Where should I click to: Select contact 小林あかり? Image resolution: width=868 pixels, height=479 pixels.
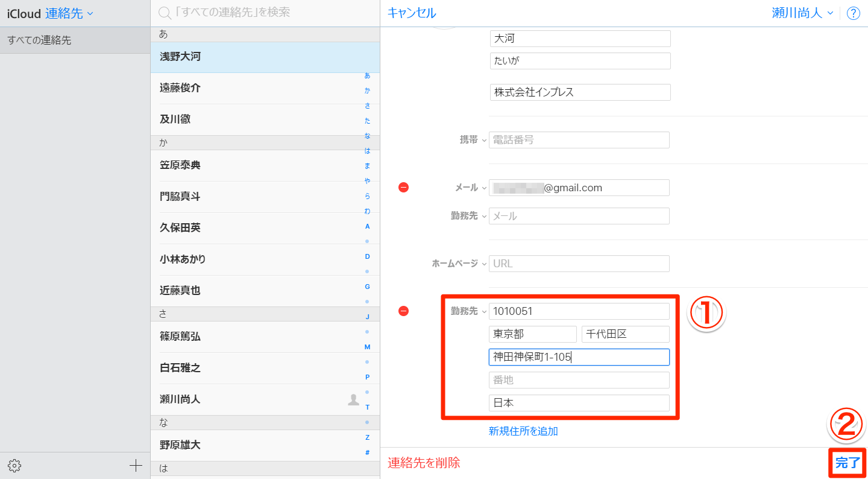(x=265, y=259)
